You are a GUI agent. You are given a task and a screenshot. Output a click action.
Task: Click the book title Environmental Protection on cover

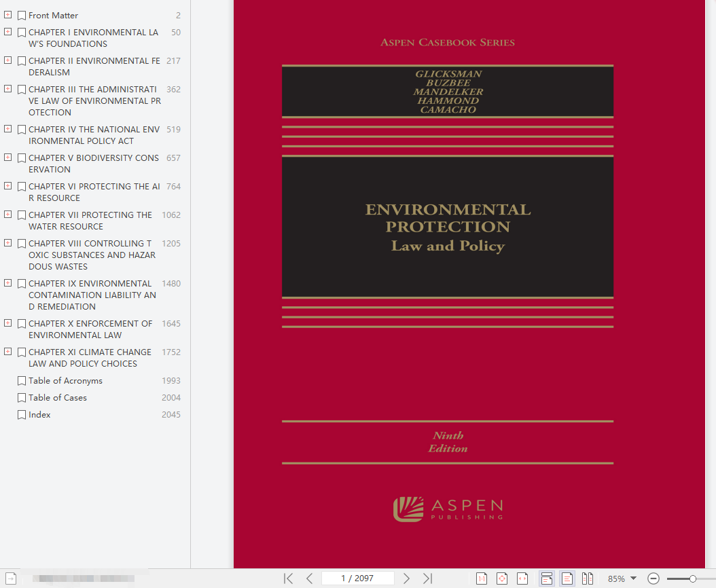[448, 218]
